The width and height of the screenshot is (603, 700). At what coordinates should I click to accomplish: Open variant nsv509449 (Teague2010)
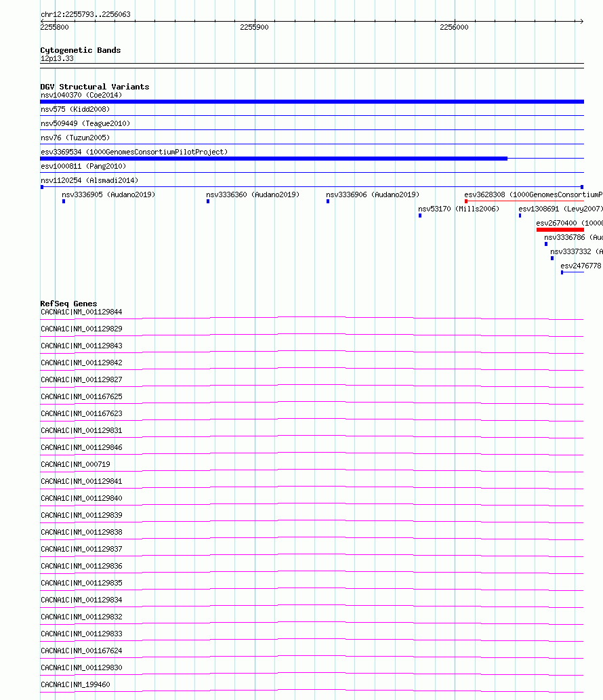pos(85,123)
